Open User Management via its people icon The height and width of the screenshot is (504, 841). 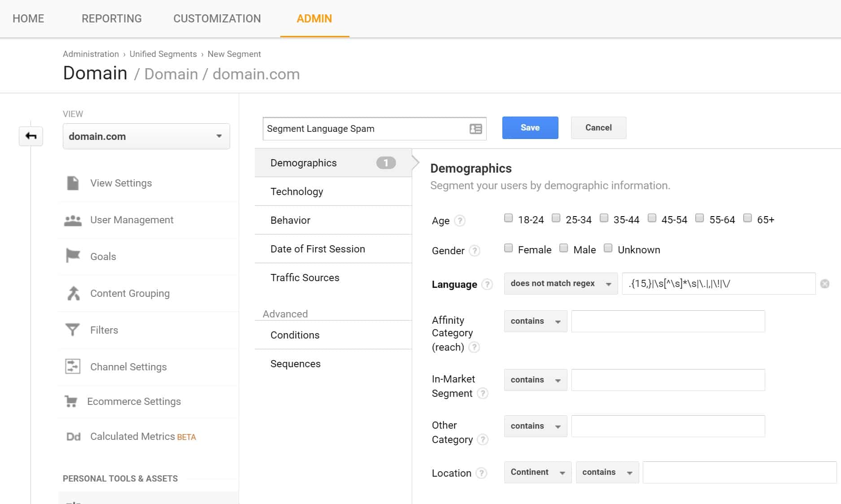pos(72,219)
